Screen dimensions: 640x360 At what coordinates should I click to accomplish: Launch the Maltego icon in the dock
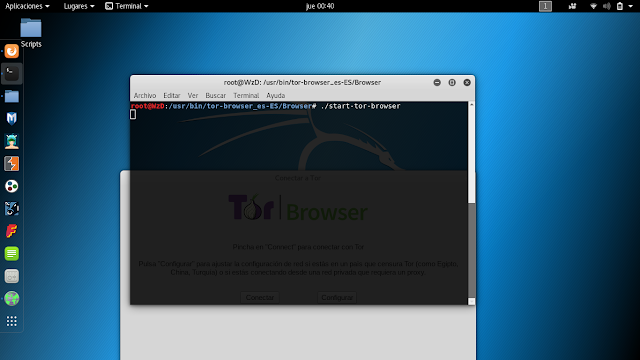click(11, 209)
